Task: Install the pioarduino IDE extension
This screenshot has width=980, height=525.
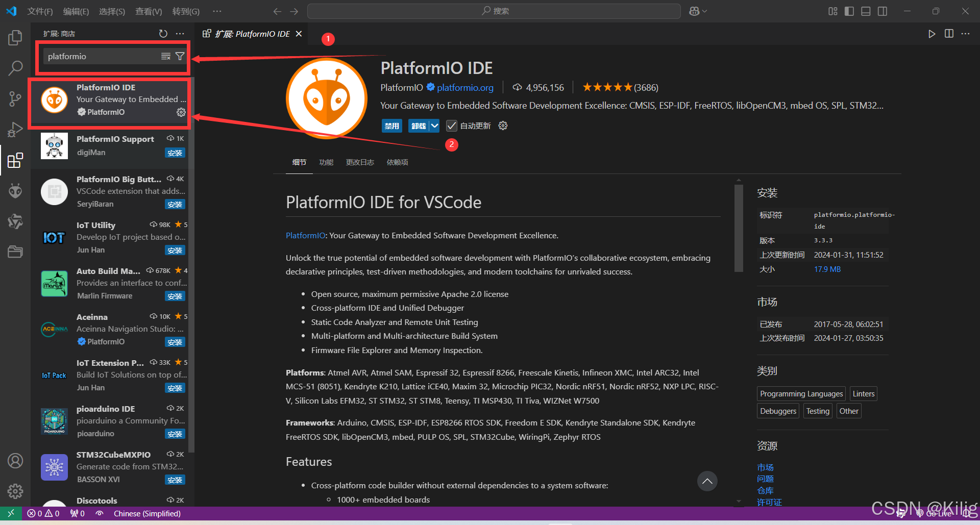Action: tap(175, 434)
